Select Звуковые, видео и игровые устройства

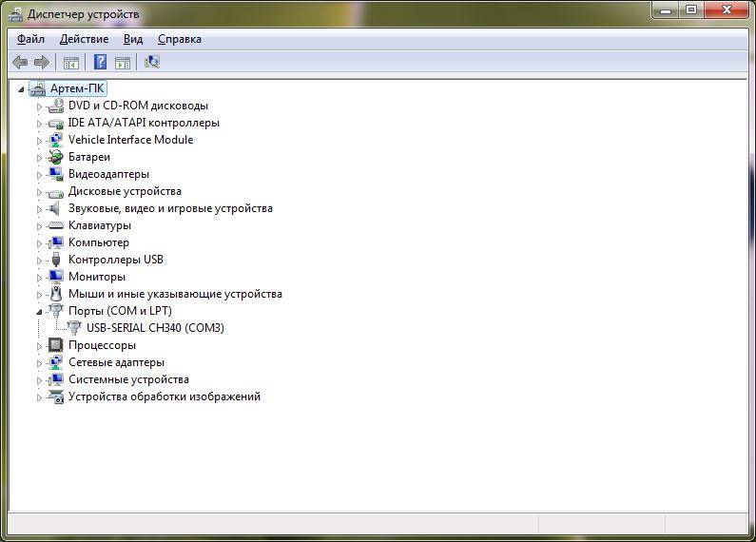click(x=170, y=208)
